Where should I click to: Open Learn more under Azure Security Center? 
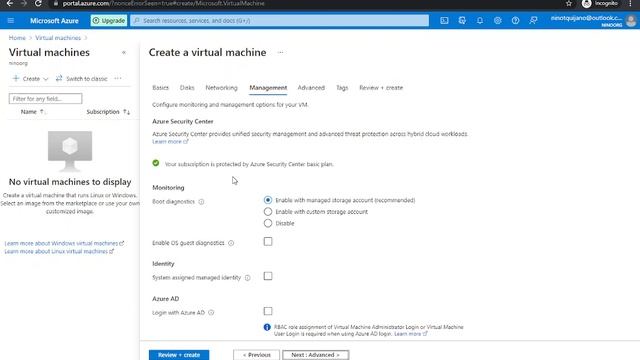point(170,142)
